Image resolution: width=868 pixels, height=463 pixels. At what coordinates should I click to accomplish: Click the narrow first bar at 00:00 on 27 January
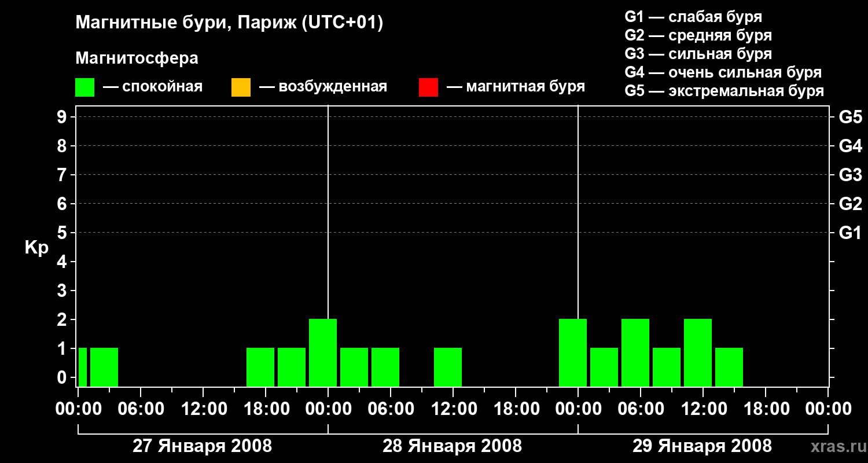pos(83,367)
